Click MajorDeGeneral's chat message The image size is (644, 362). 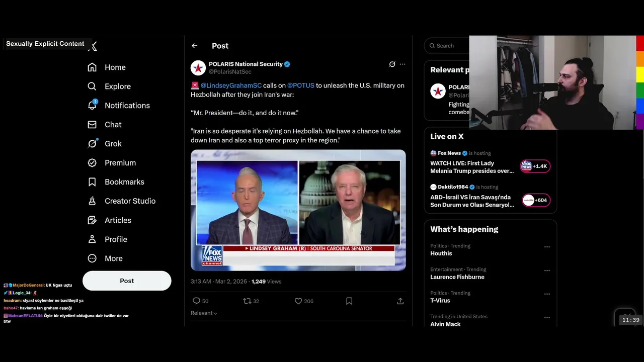(38, 285)
